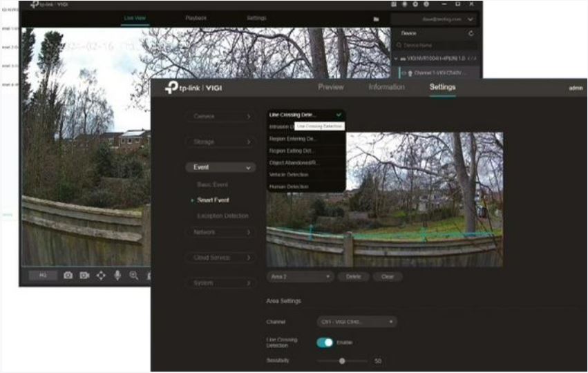Screen dimensions: 588x373
Task: Activate the zoom magnifier icon
Action: [133, 275]
